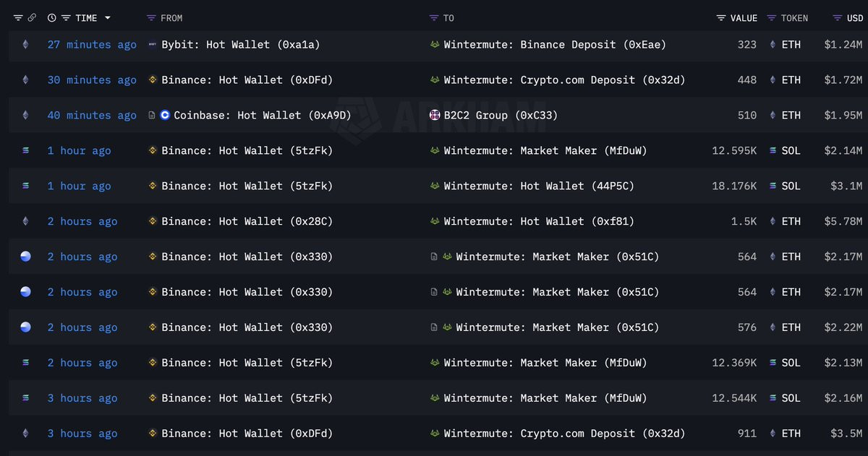Click the link icon in table header

32,18
